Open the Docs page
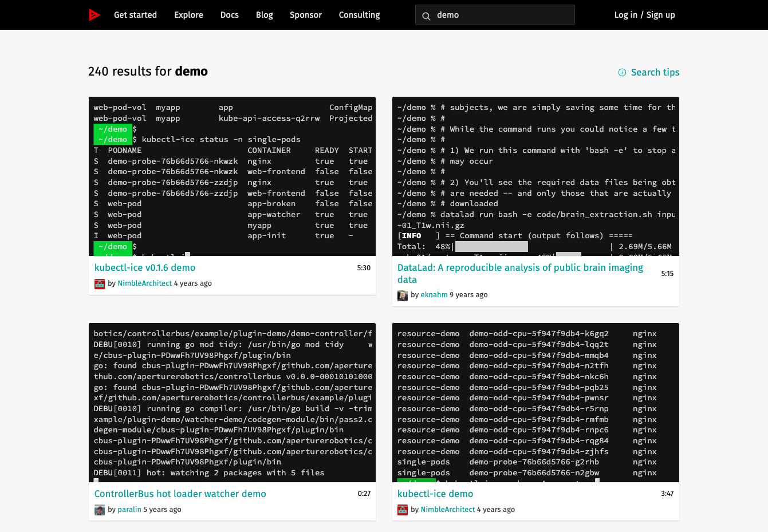768x532 pixels. tap(230, 15)
